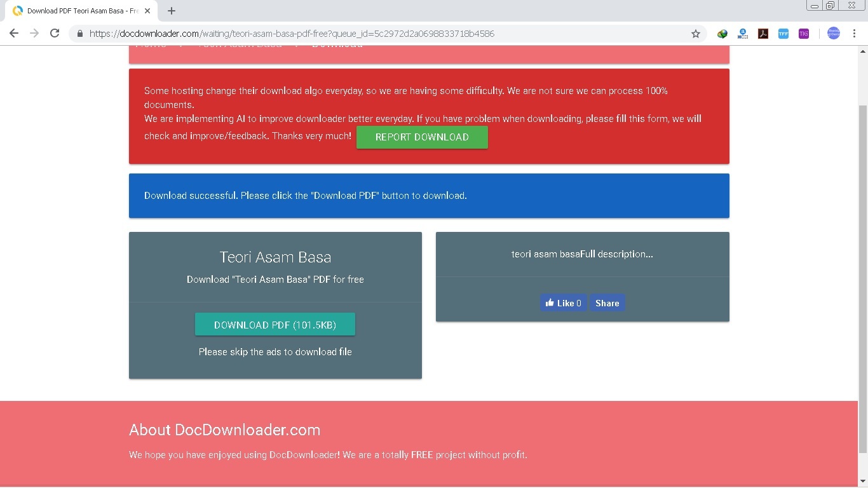Click the lettered downloader extension toggle icon
The height and width of the screenshot is (488, 868).
point(742,34)
